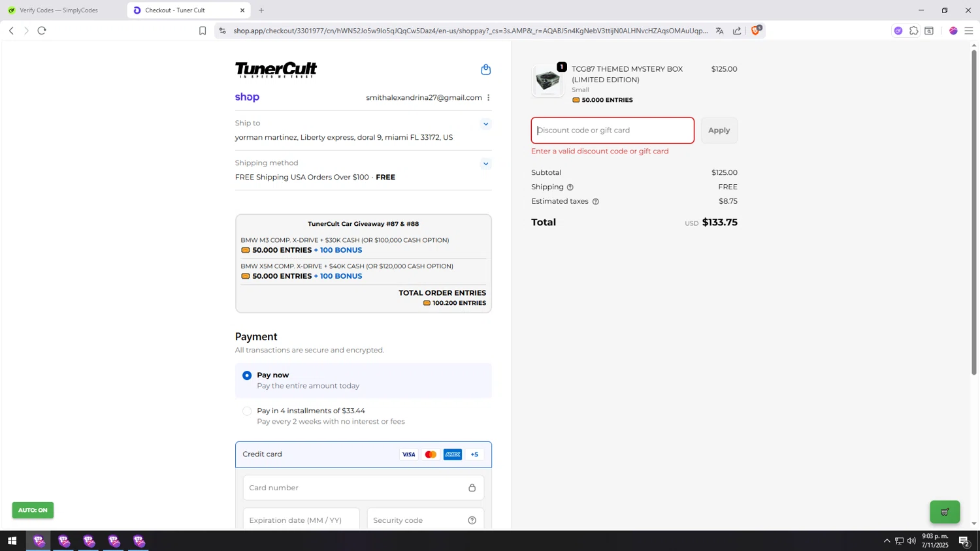Show more card types (+5)

tap(474, 454)
